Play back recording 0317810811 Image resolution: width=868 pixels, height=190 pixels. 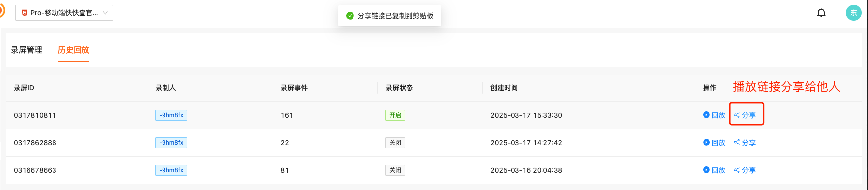point(714,115)
